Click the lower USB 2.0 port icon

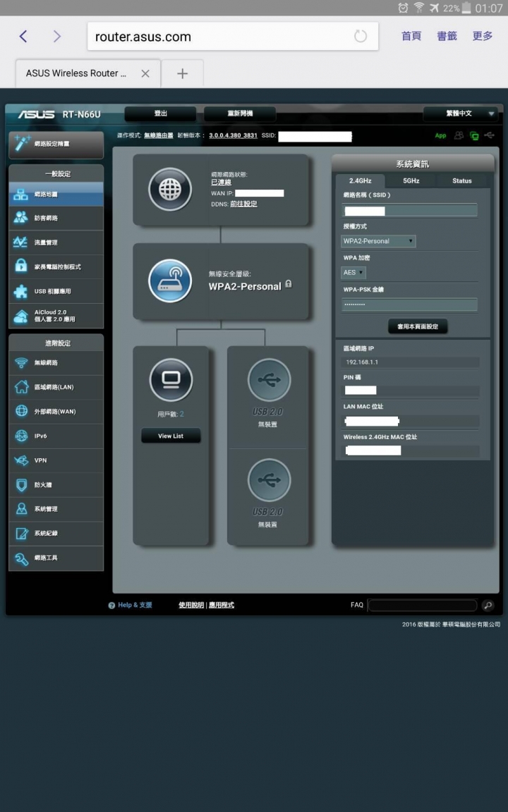pos(269,480)
